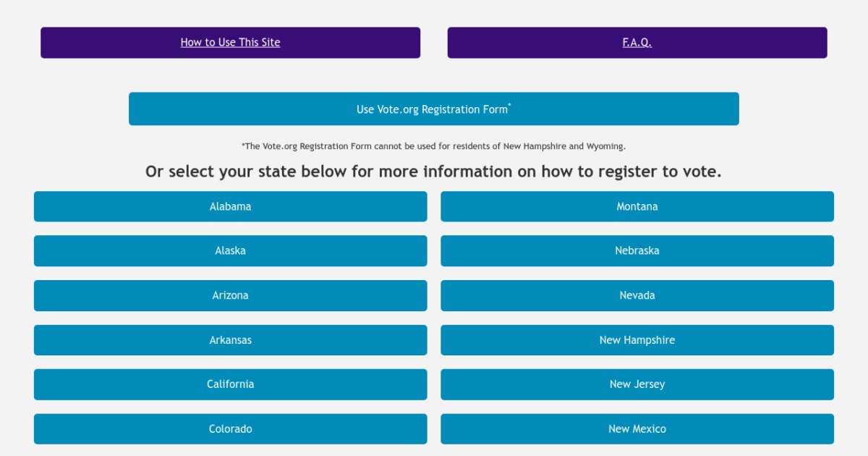
Task: Select Montana from the state list
Action: [x=637, y=206]
